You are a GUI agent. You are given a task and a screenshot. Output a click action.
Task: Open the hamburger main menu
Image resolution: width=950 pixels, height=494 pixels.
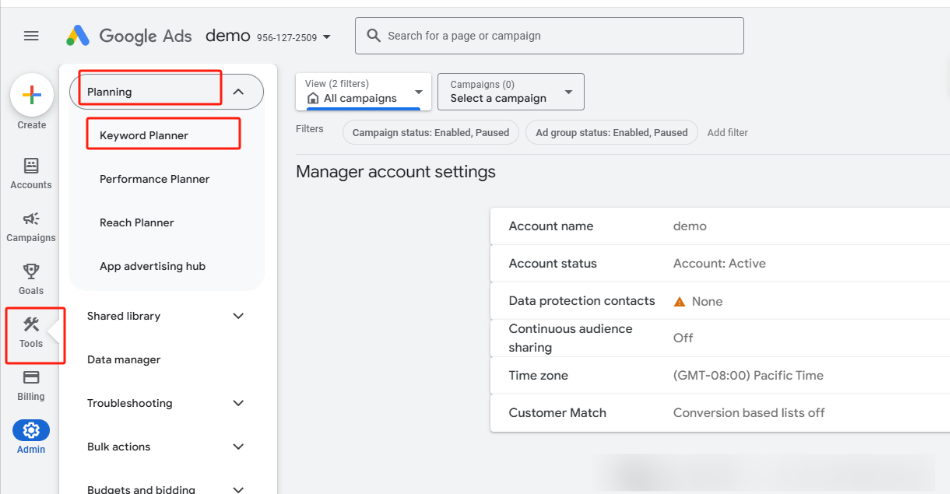[31, 36]
